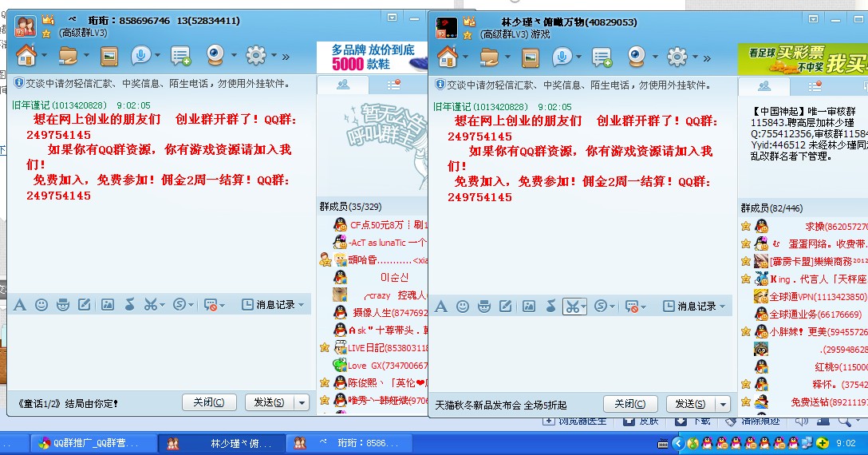Switch to members tab in 珩珩 window
This screenshot has height=455, width=868.
click(x=343, y=85)
